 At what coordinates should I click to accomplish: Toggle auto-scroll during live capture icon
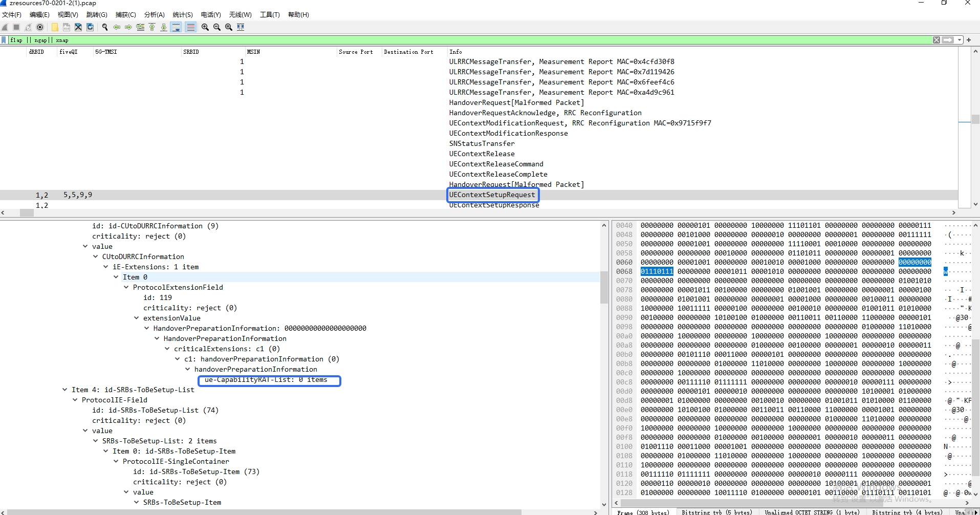click(176, 27)
